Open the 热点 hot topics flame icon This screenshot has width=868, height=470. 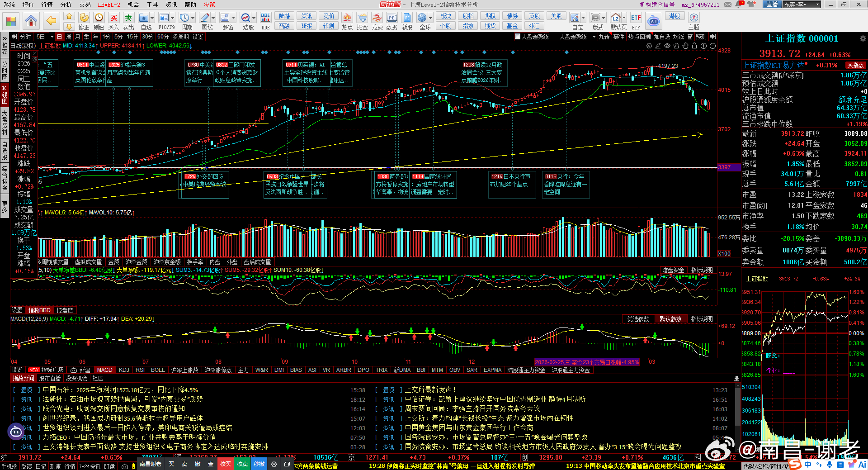[347, 21]
